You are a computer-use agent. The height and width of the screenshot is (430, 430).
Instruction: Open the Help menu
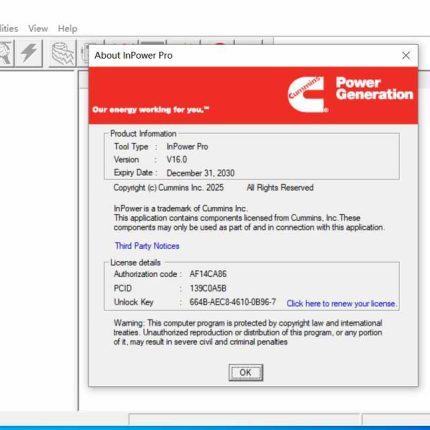[x=68, y=29]
